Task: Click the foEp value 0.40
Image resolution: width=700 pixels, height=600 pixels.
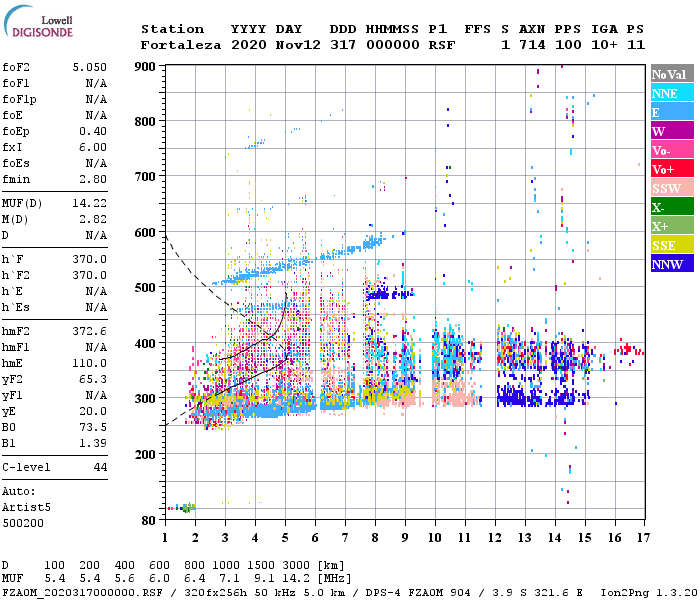Action: [93, 131]
